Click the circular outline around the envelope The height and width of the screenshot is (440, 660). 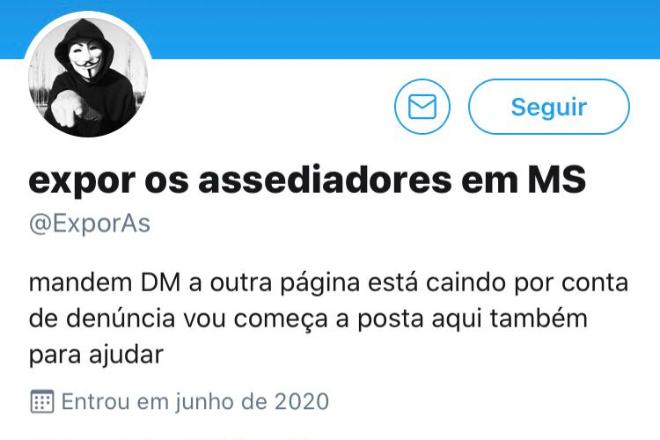tap(422, 107)
